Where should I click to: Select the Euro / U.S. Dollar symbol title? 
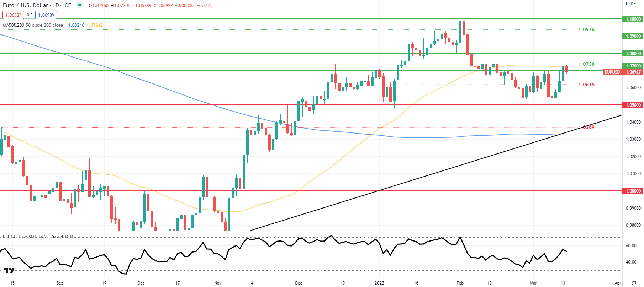click(37, 5)
